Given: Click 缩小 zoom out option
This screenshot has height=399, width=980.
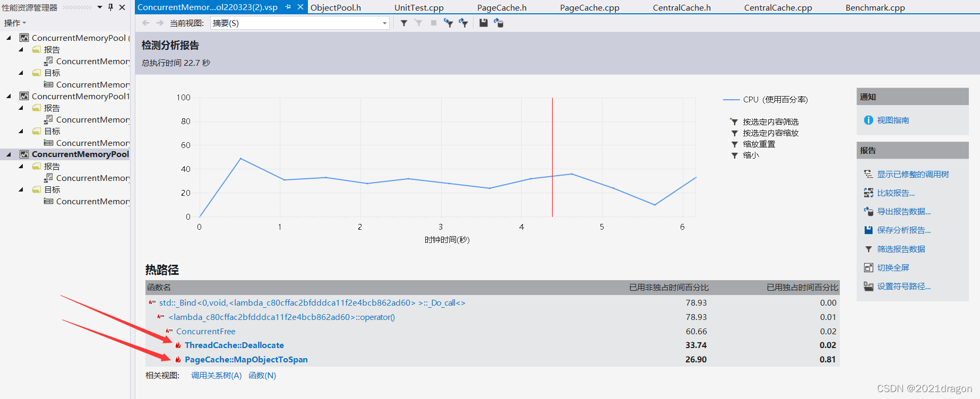Looking at the screenshot, I should coord(751,155).
